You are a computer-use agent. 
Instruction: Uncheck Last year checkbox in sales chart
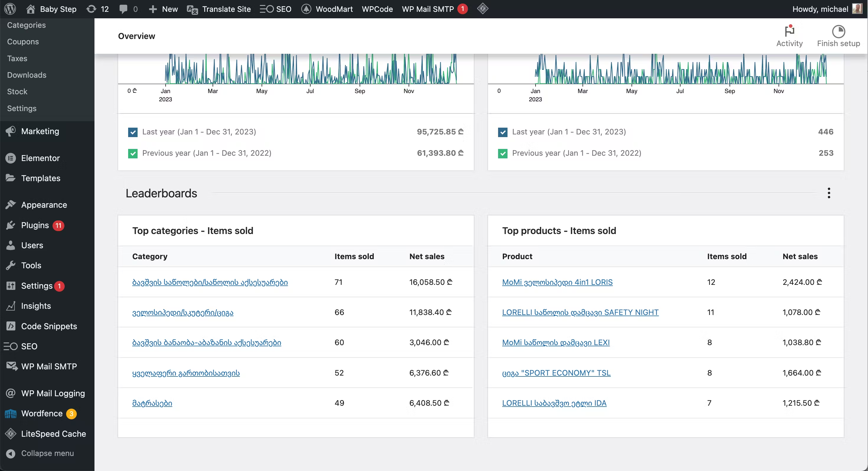133,132
